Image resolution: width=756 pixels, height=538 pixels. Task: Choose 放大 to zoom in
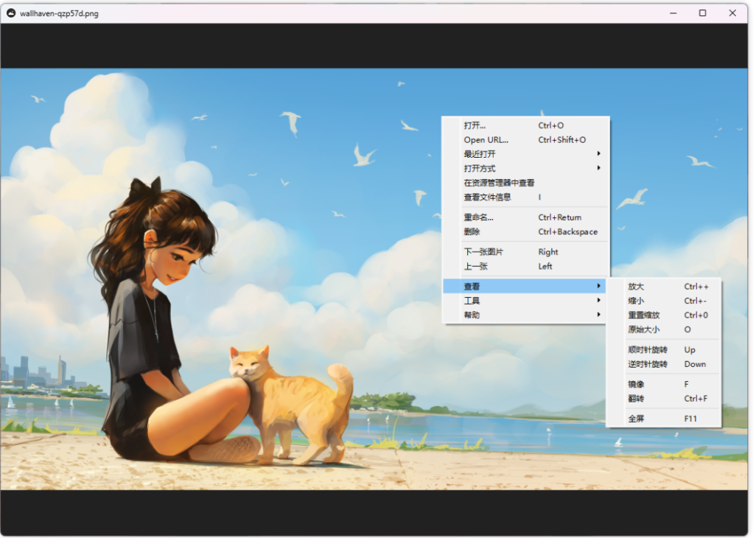coord(663,287)
